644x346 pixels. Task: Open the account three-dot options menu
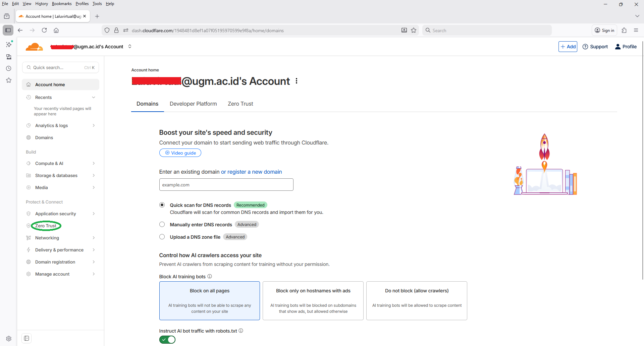tap(297, 81)
